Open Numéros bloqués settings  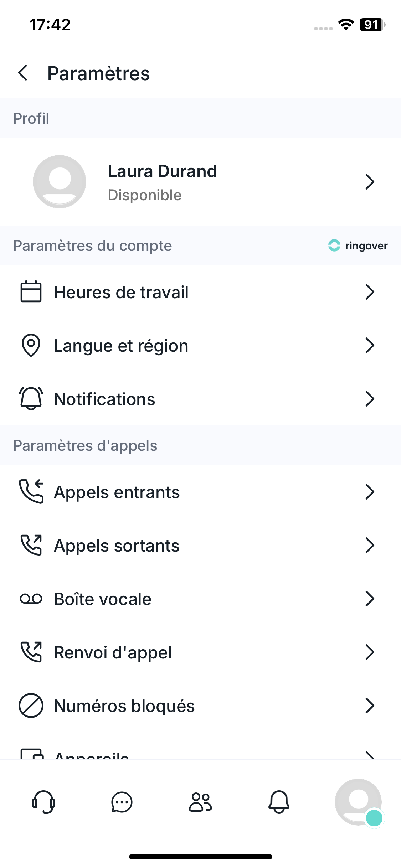point(124,706)
